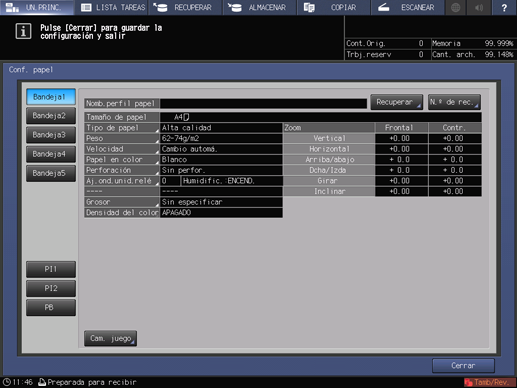Click Nomb.perfil papel name field

click(263, 104)
